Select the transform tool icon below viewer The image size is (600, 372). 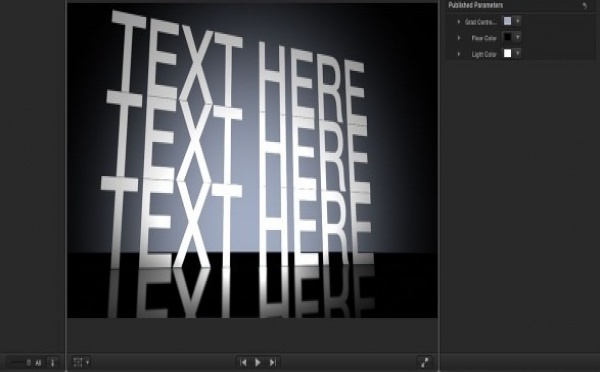78,362
